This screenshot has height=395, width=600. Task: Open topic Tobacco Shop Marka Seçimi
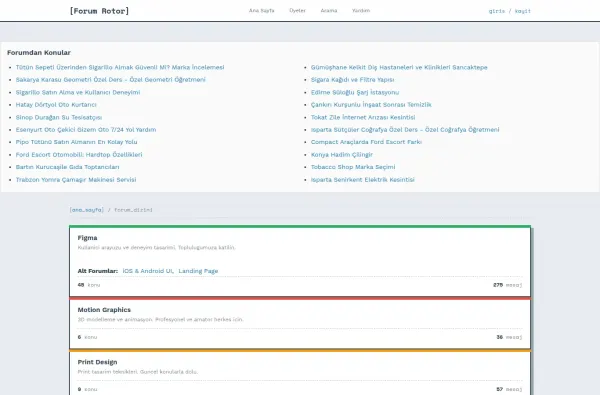coord(353,167)
